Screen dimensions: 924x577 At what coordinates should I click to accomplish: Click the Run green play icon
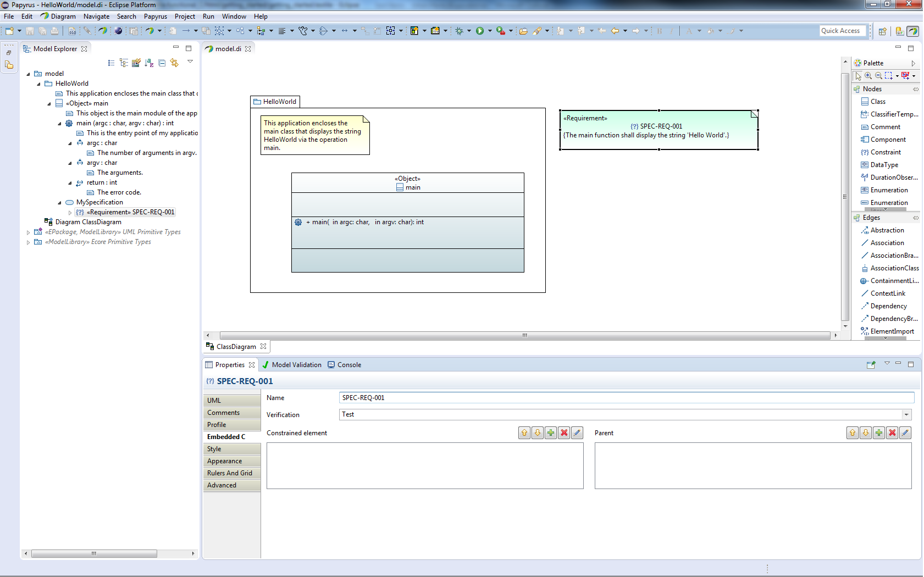(480, 31)
